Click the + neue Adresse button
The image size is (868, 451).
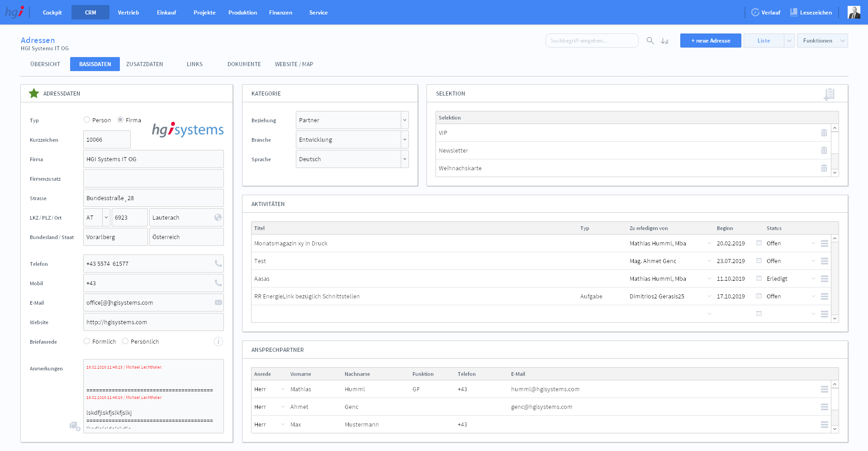pos(710,41)
